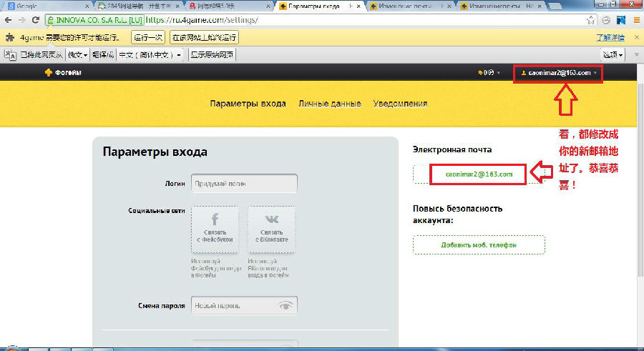This screenshot has width=644, height=351.
Task: Open the target language Chinese dropdown
Action: [x=150, y=54]
